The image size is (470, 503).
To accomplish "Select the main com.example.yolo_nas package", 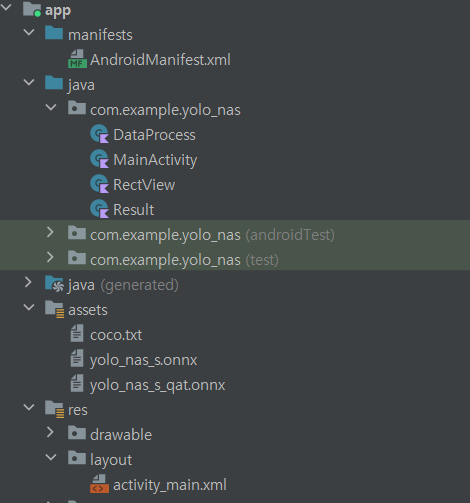I will [165, 110].
